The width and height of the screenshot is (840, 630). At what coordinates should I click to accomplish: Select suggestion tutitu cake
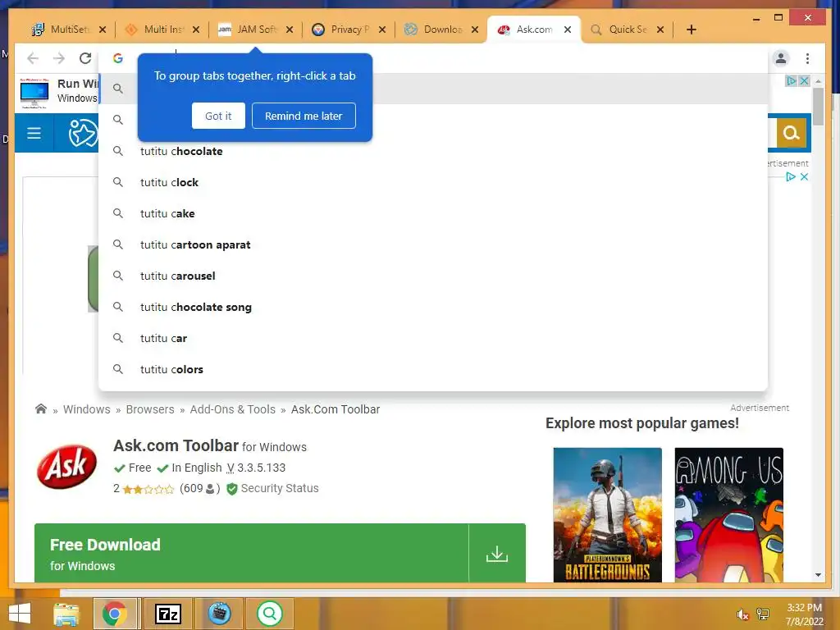433,213
